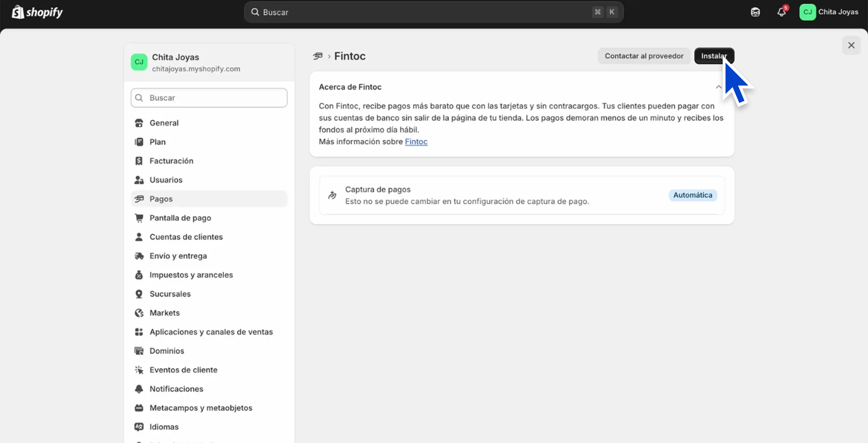Focus the settings sidebar Buscar field
Image resolution: width=868 pixels, height=443 pixels.
tap(209, 98)
